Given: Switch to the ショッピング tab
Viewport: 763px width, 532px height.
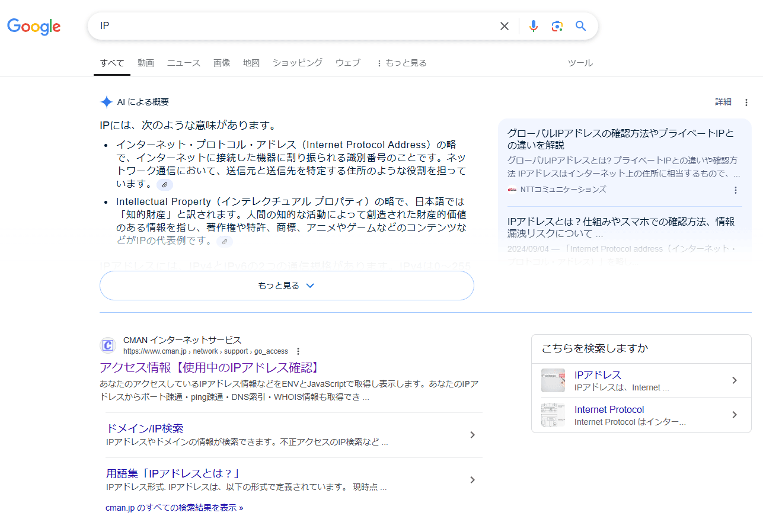Looking at the screenshot, I should [x=298, y=63].
